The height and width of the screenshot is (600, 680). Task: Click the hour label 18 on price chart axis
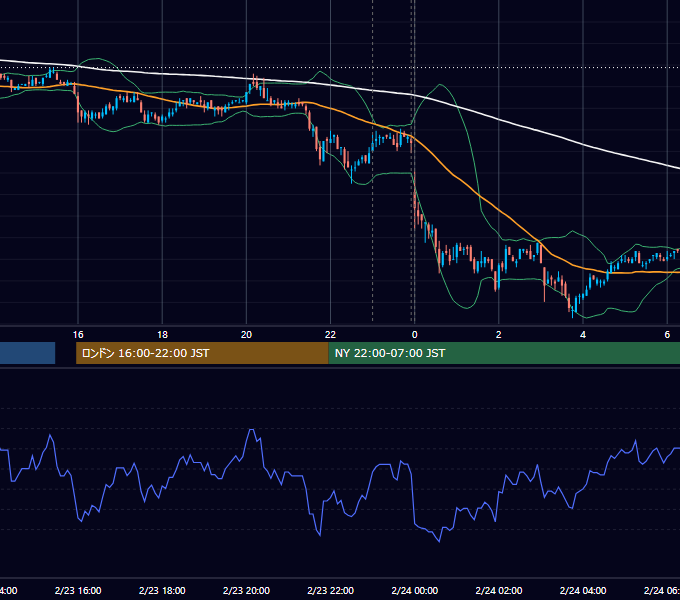162,335
